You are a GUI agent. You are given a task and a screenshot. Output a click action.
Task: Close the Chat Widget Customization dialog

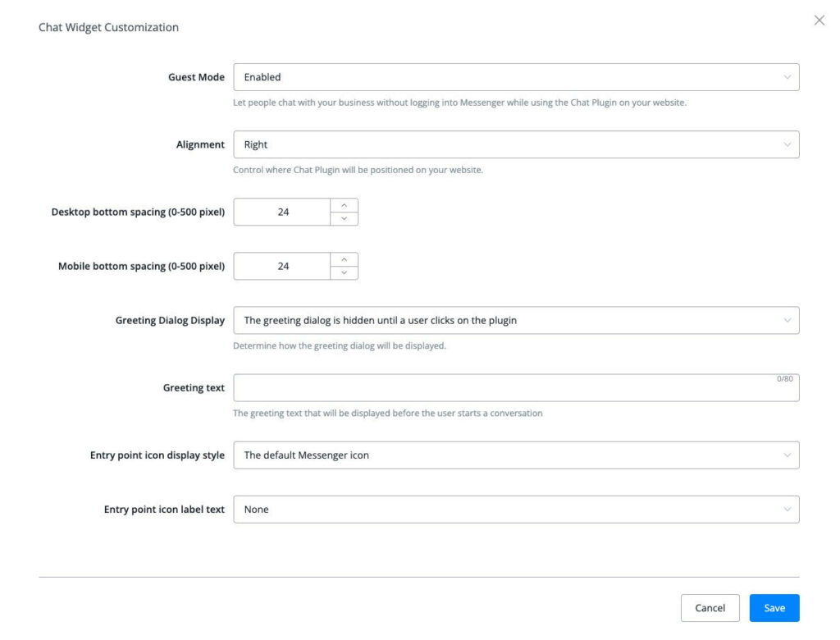[x=819, y=21]
